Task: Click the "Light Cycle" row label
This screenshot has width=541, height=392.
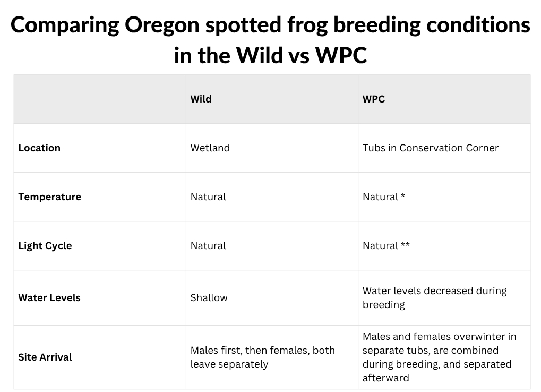Action: point(45,246)
